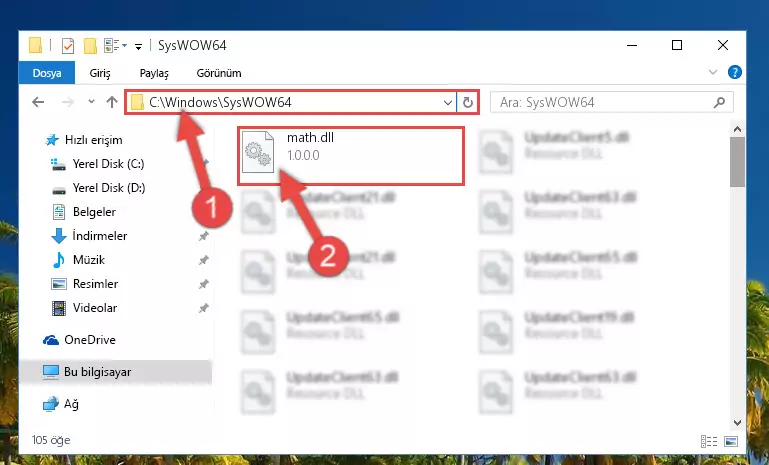The image size is (769, 465).
Task: Switch to the Giriş ribbon tab
Action: pos(100,73)
